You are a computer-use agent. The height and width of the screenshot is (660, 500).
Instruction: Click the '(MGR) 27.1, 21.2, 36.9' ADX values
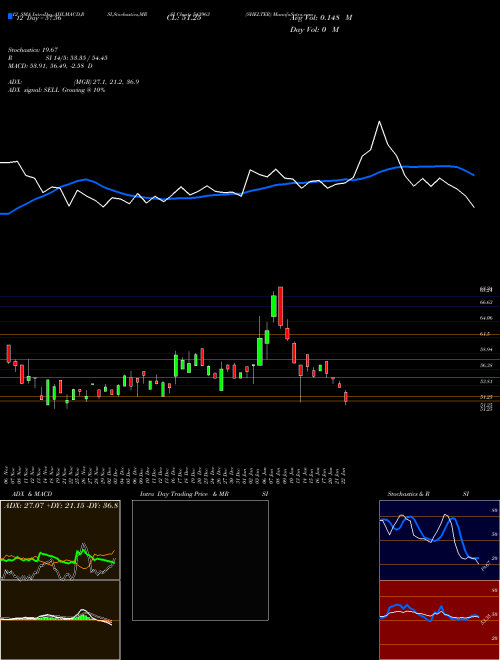coord(106,82)
